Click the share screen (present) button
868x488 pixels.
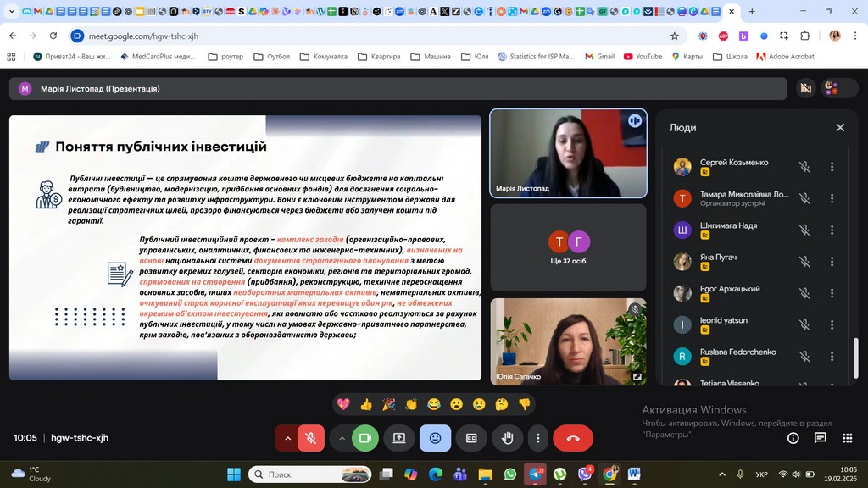[x=398, y=438]
